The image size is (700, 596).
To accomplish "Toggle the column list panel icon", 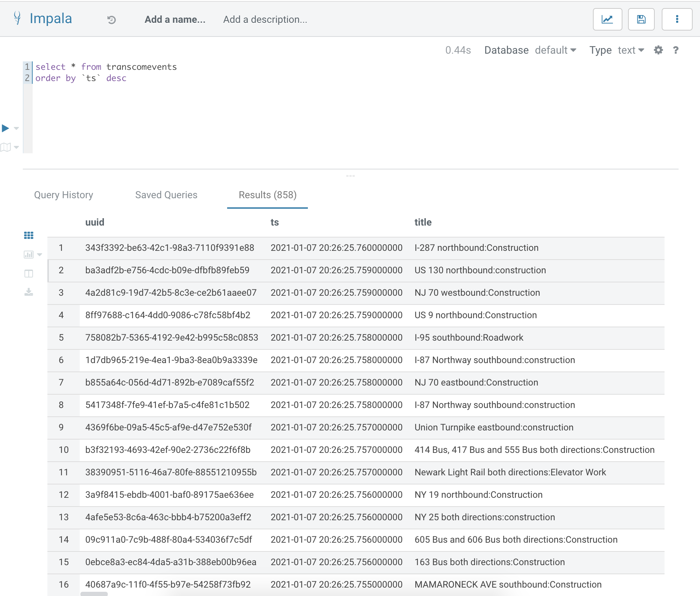I will coord(29,274).
